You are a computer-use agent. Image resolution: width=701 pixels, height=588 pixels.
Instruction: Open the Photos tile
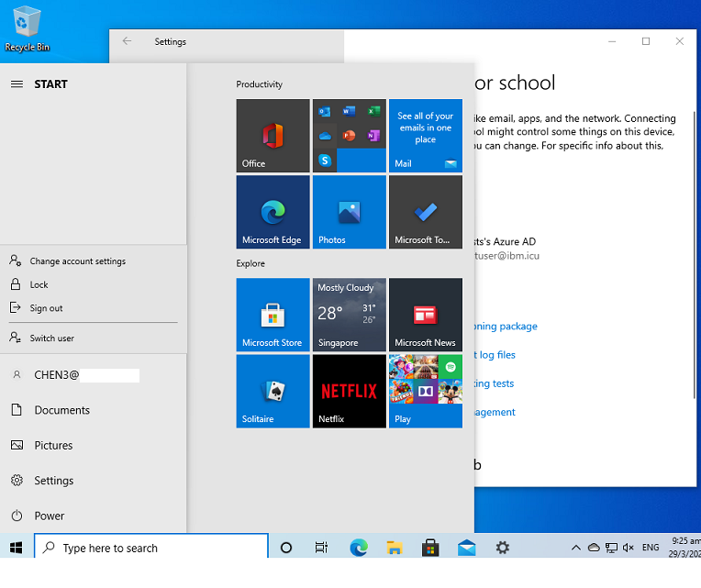(x=349, y=212)
